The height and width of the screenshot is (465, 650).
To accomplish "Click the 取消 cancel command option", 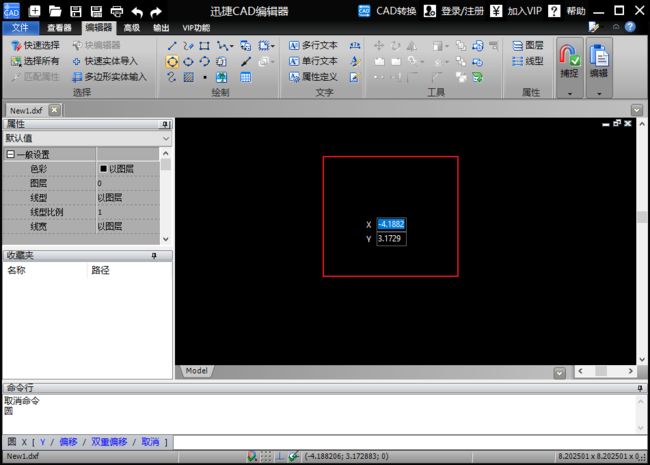I will click(x=150, y=442).
